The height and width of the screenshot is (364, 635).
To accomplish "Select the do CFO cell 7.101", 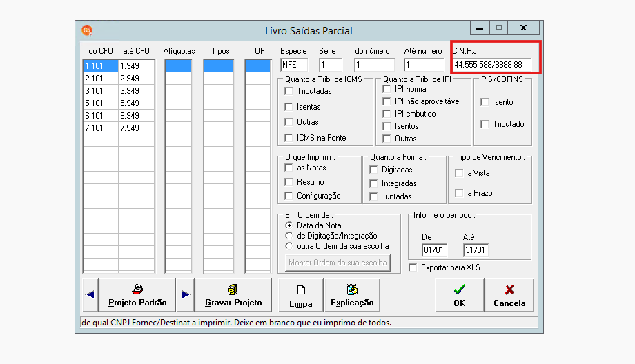I will tap(101, 128).
